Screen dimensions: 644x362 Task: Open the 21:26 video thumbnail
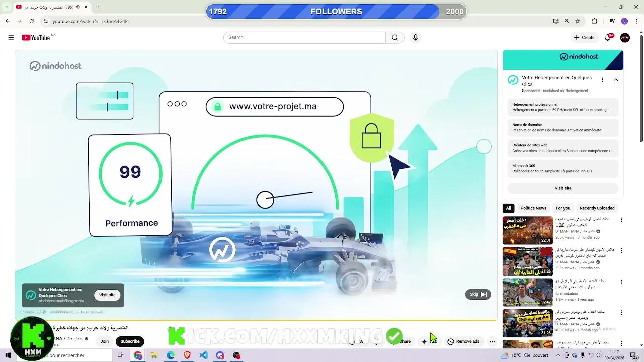coord(527,261)
